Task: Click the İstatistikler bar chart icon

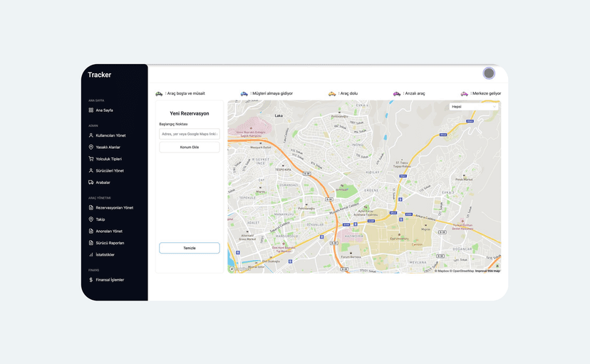Action: [x=91, y=254]
